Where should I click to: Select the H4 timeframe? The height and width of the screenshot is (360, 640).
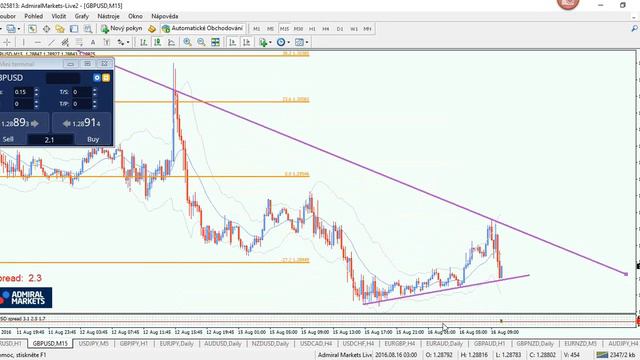pyautogui.click(x=326, y=29)
